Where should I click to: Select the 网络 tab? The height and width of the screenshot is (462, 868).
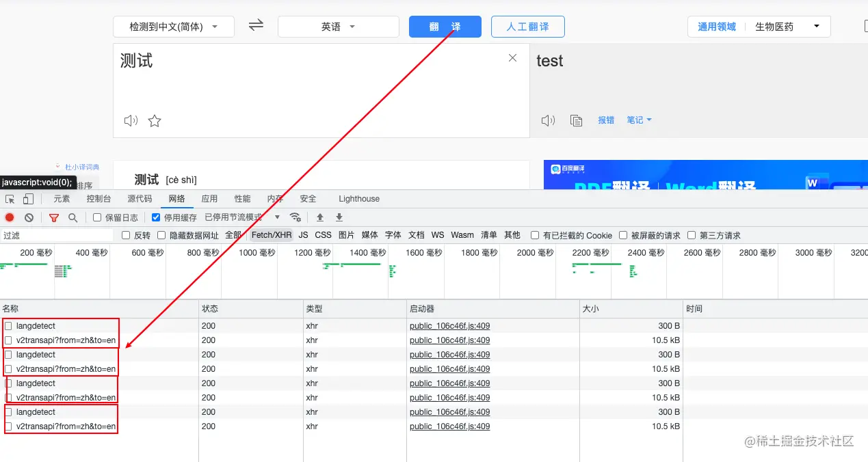click(176, 199)
